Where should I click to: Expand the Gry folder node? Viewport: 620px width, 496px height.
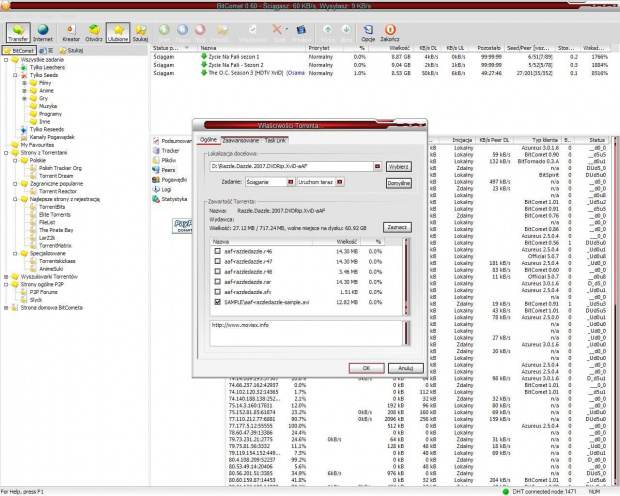pyautogui.click(x=24, y=98)
